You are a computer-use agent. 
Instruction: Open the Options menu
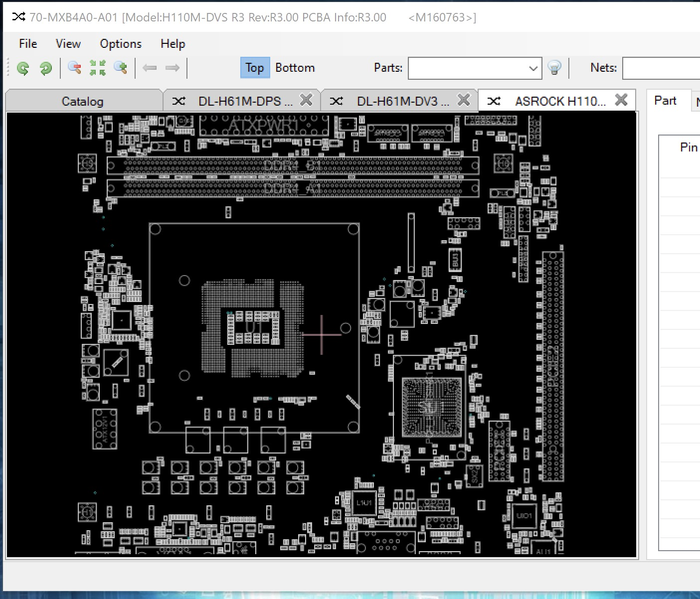click(121, 44)
